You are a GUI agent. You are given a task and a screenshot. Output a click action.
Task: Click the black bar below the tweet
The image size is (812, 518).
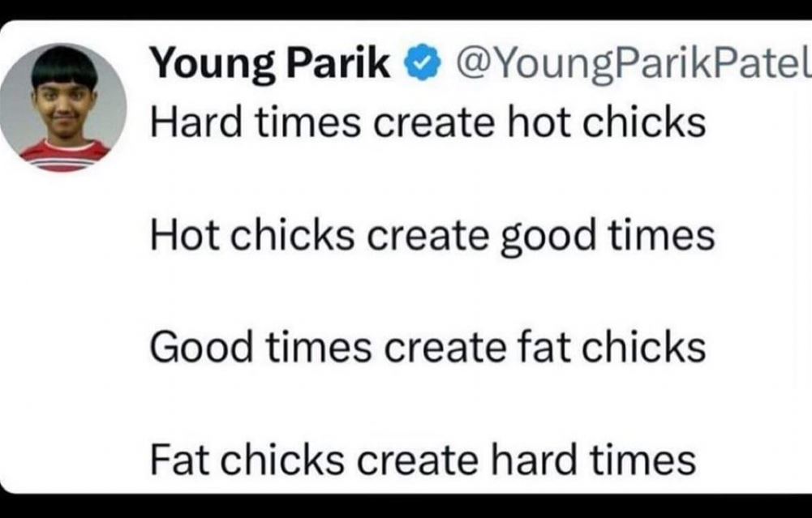pos(406,506)
